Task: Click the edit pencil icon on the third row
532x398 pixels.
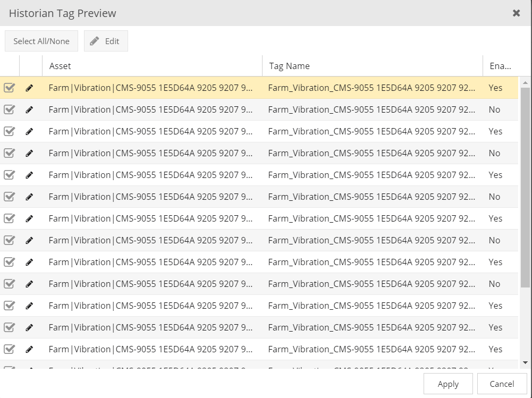Action: pos(29,131)
